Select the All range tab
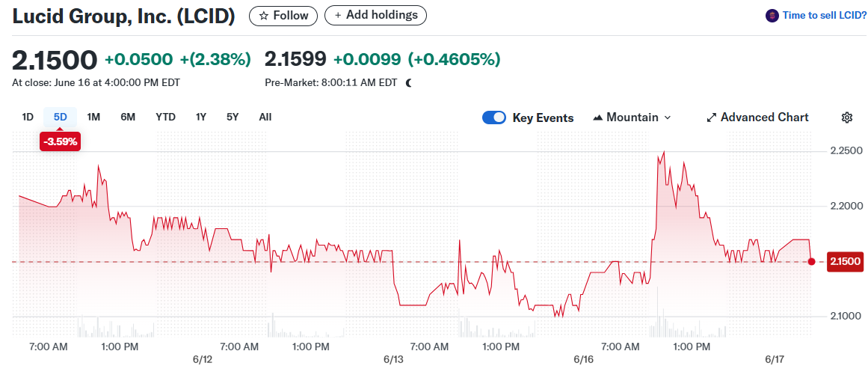 point(265,117)
